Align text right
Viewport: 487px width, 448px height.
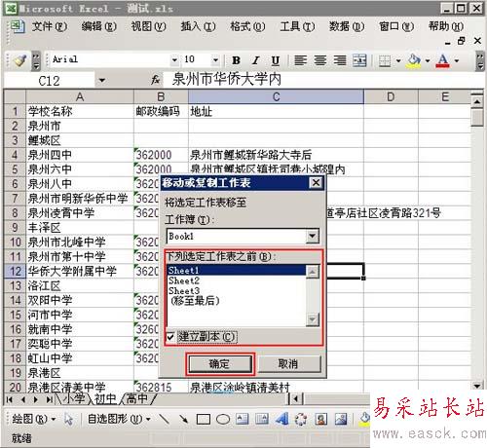340,60
